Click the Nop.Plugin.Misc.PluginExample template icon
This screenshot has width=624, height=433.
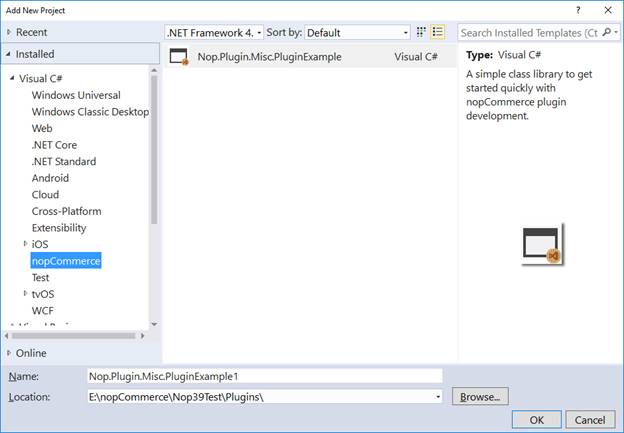[179, 57]
